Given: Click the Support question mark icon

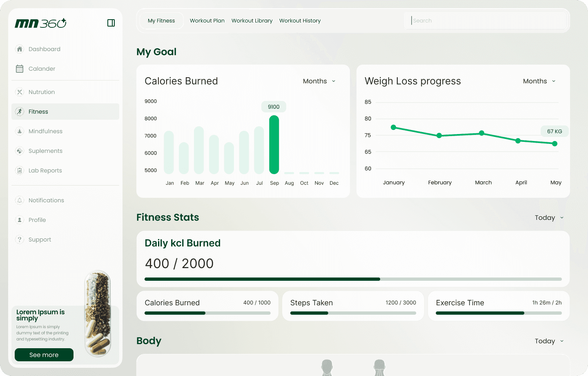Looking at the screenshot, I should click(x=20, y=239).
